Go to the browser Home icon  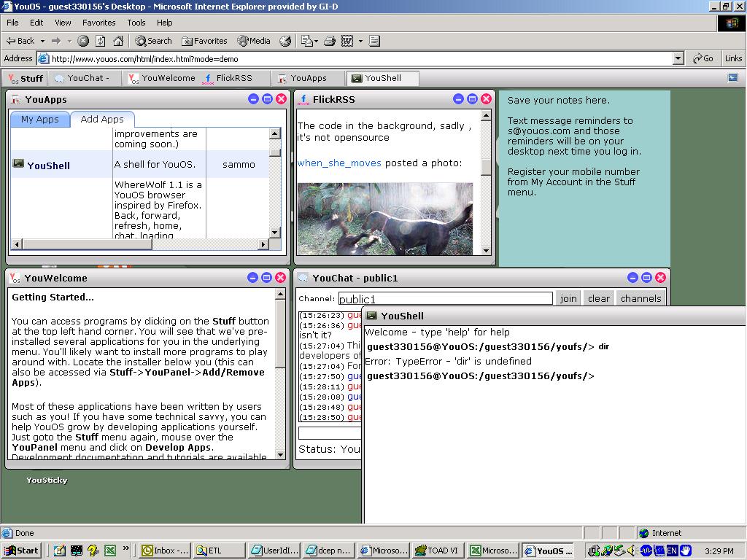pyautogui.click(x=118, y=41)
